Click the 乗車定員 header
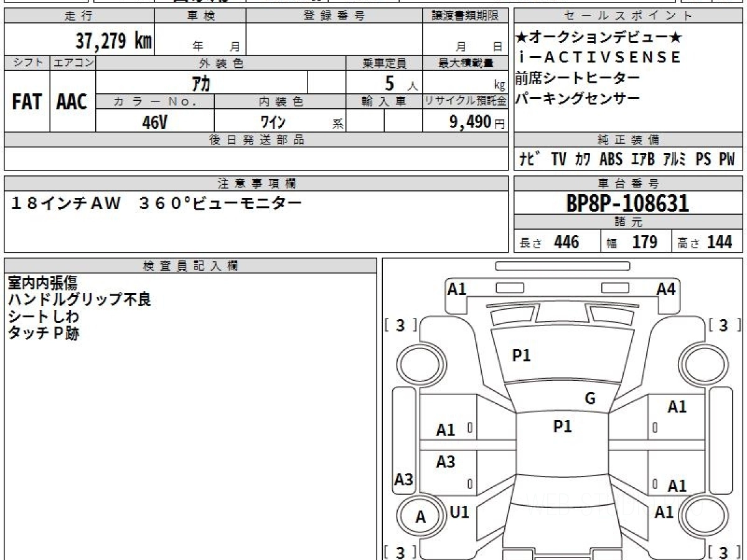Image resolution: width=747 pixels, height=560 pixels. (x=384, y=63)
